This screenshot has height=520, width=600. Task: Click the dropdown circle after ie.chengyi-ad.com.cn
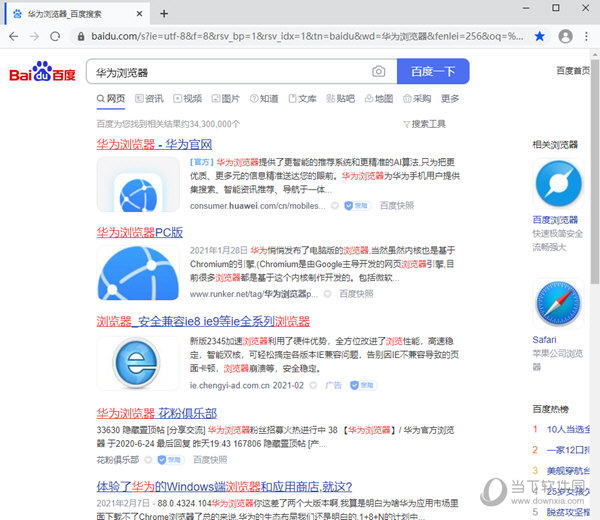click(x=313, y=385)
